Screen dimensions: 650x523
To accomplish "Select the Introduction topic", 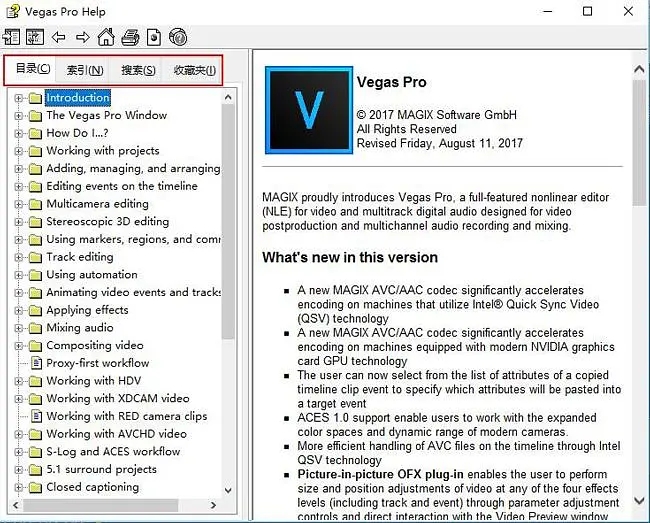I will 78,97.
